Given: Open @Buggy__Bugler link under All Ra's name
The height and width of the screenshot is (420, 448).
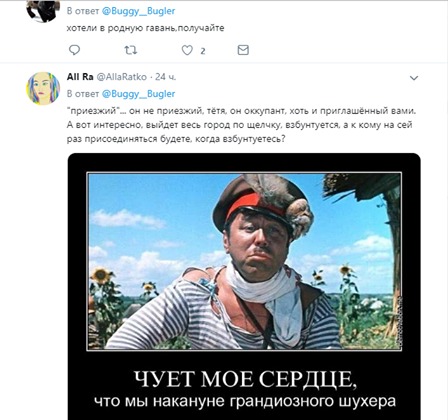Looking at the screenshot, I should click(138, 94).
